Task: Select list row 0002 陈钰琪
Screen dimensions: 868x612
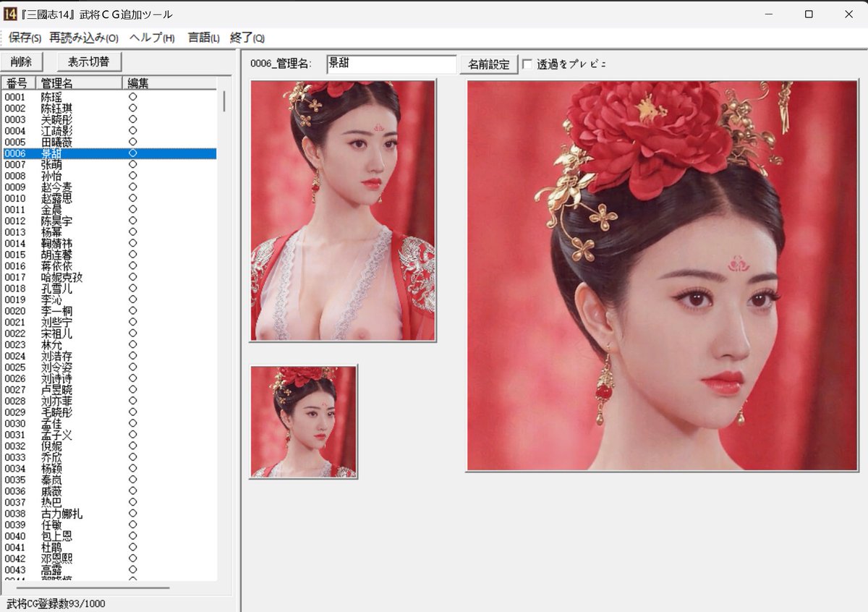Action: click(x=109, y=109)
